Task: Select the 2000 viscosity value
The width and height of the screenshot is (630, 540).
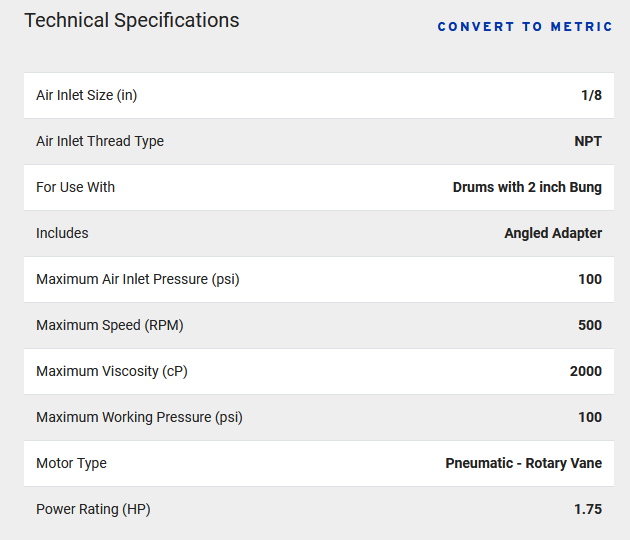Action: click(586, 371)
